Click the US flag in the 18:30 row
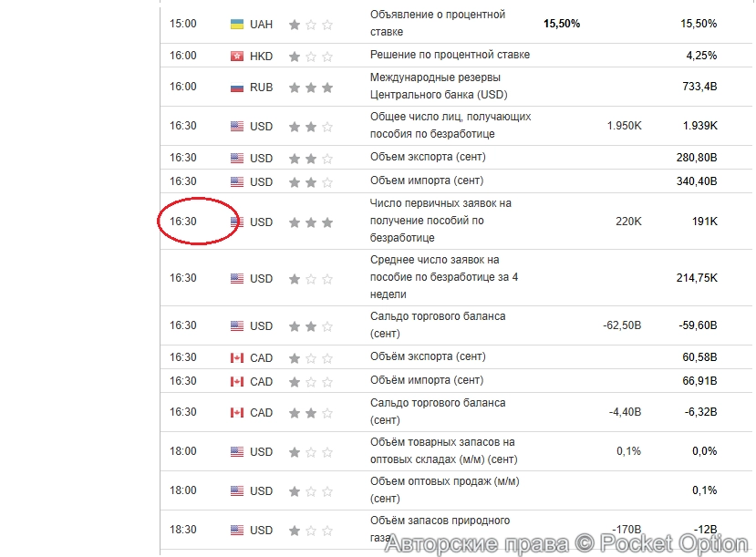The width and height of the screenshot is (756, 557). [237, 531]
